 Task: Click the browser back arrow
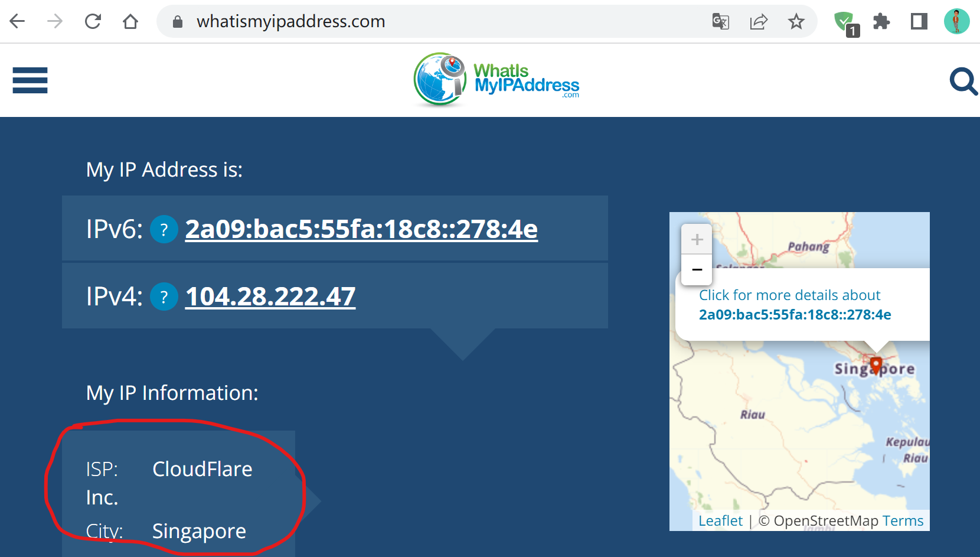click(x=18, y=22)
